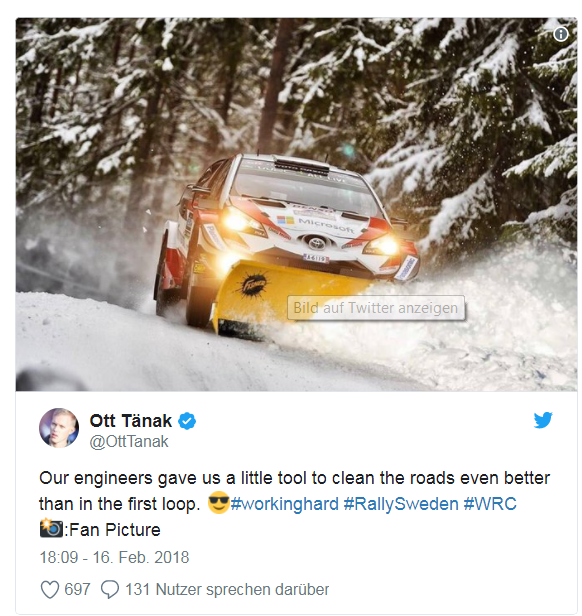Screen dimensions: 582x616
Task: Click the sunglasses emoji in tweet
Action: coord(218,502)
